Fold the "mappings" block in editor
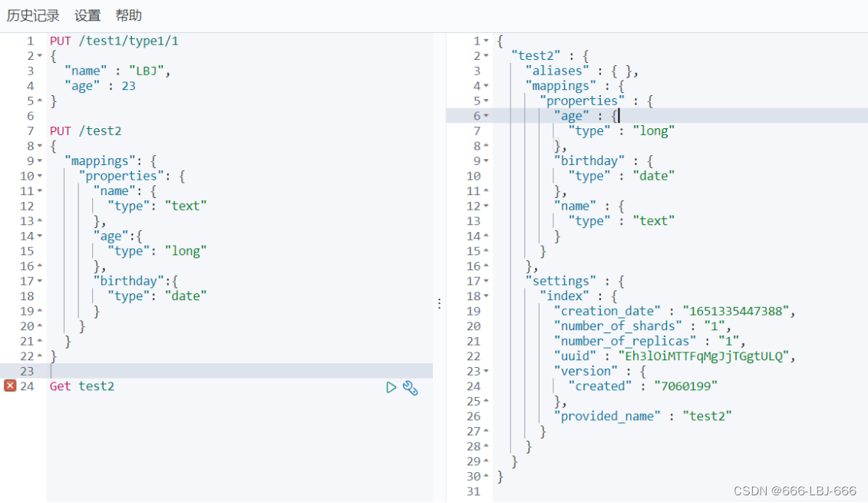This screenshot has width=868, height=503. [x=40, y=161]
